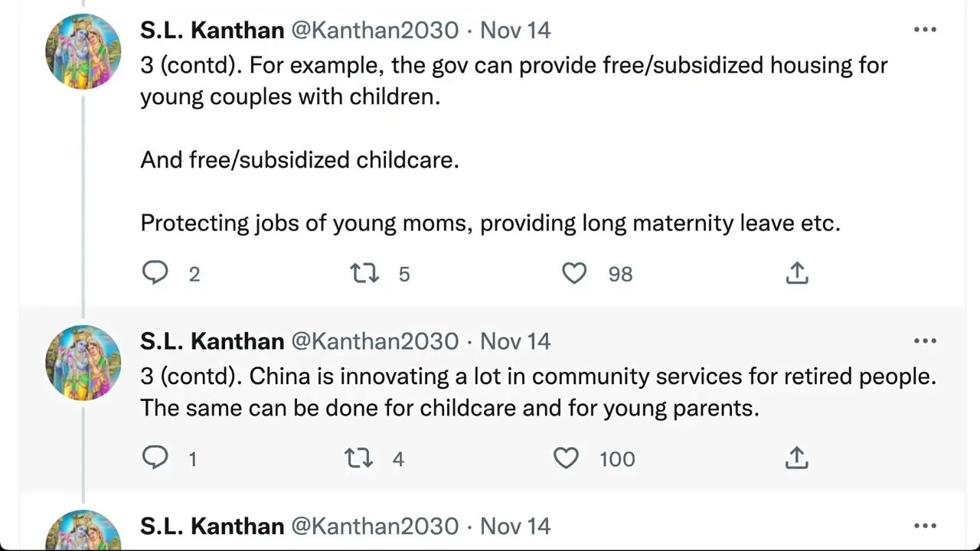Like the tweet with 98 likes
Viewport: 980px width, 551px height.
pyautogui.click(x=574, y=273)
